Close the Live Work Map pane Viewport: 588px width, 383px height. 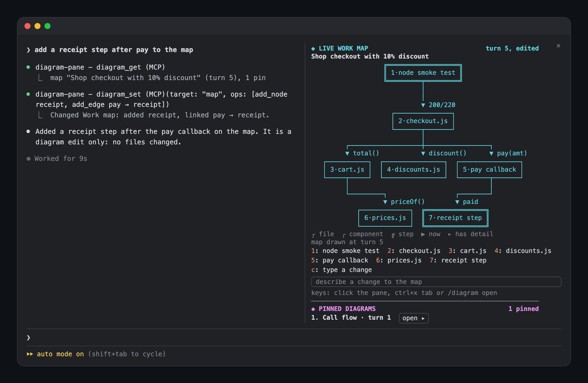point(558,46)
